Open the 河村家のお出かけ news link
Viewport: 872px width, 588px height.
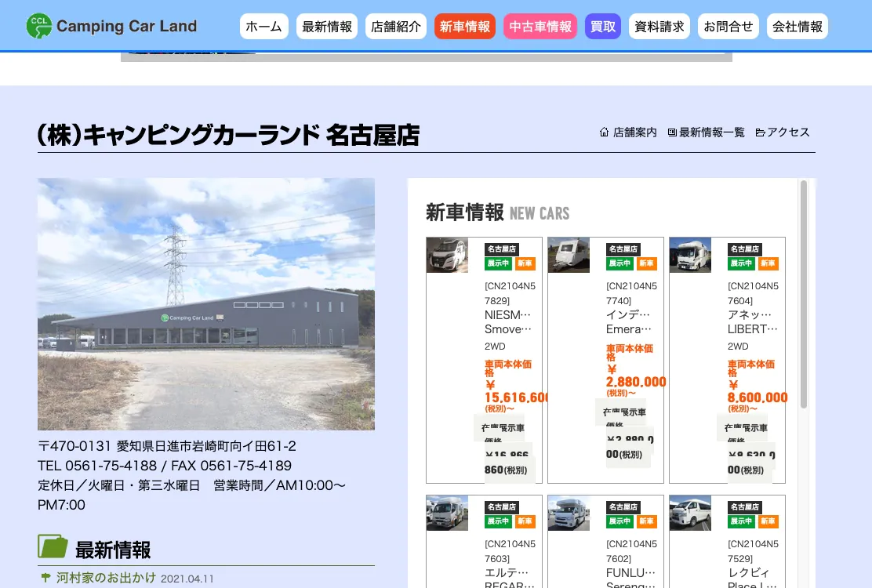click(x=106, y=578)
